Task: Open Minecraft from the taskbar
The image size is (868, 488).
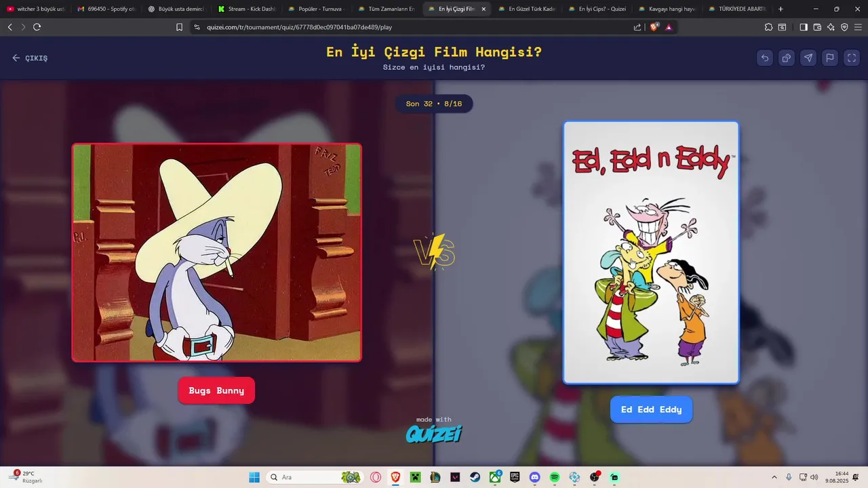Action: pos(415,477)
